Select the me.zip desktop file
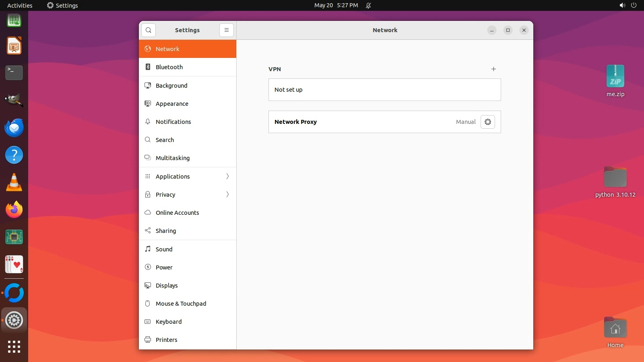Image resolution: width=644 pixels, height=362 pixels. (x=615, y=81)
